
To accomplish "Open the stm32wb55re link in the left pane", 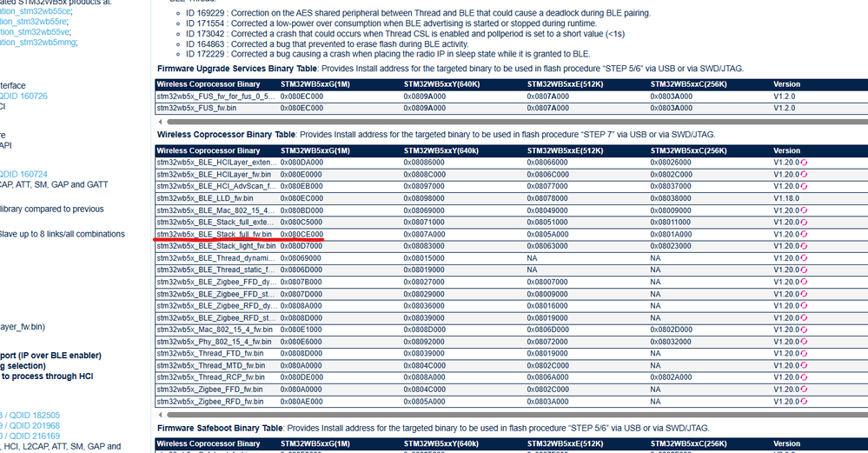I will point(33,22).
